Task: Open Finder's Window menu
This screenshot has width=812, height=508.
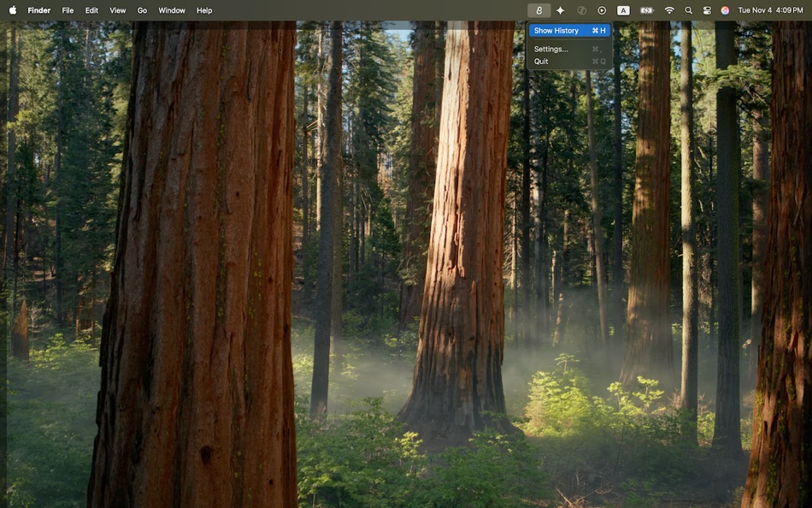Action: coord(171,9)
